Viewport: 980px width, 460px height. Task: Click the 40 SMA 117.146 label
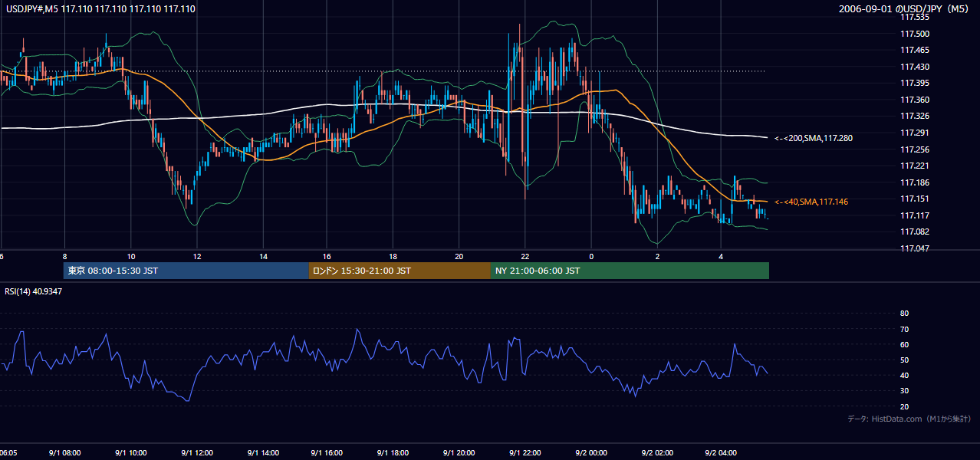[811, 202]
